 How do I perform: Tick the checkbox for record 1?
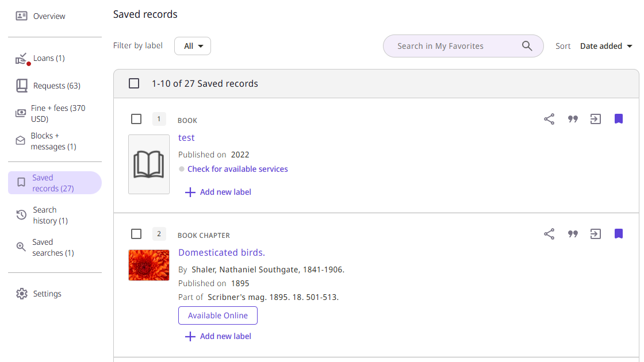[136, 119]
